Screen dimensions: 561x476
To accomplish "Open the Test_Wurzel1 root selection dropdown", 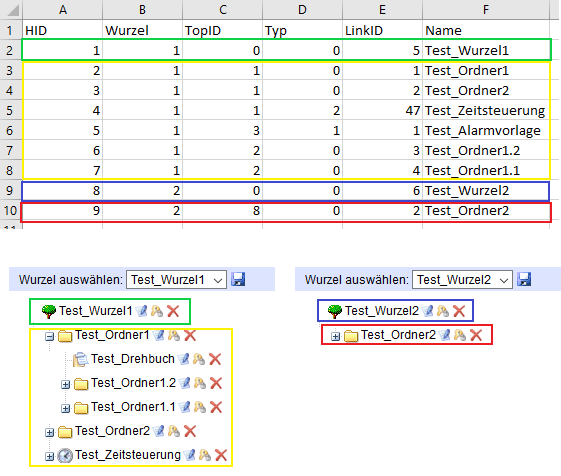I will 176,280.
